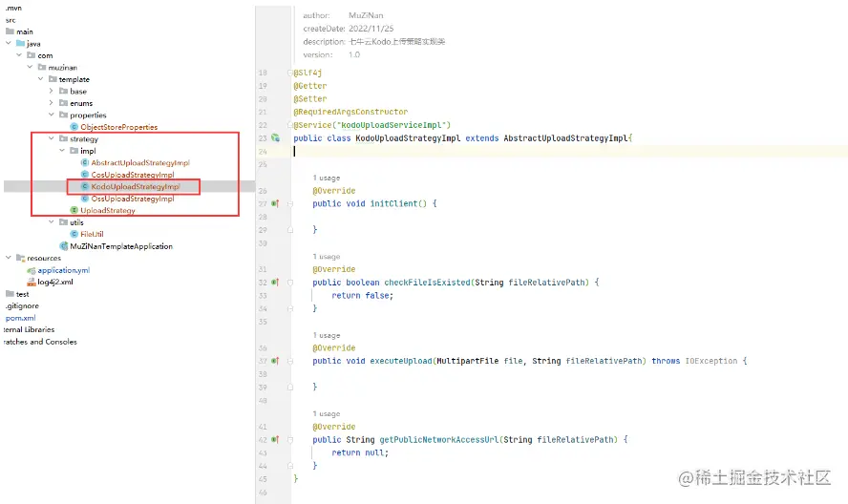This screenshot has width=848, height=504.
Task: Select the test folder
Action: 22,294
